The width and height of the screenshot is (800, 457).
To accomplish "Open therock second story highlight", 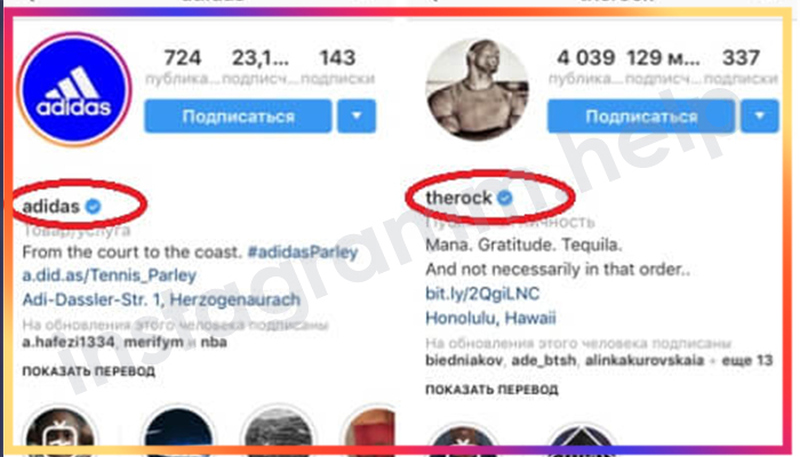I will [x=581, y=440].
